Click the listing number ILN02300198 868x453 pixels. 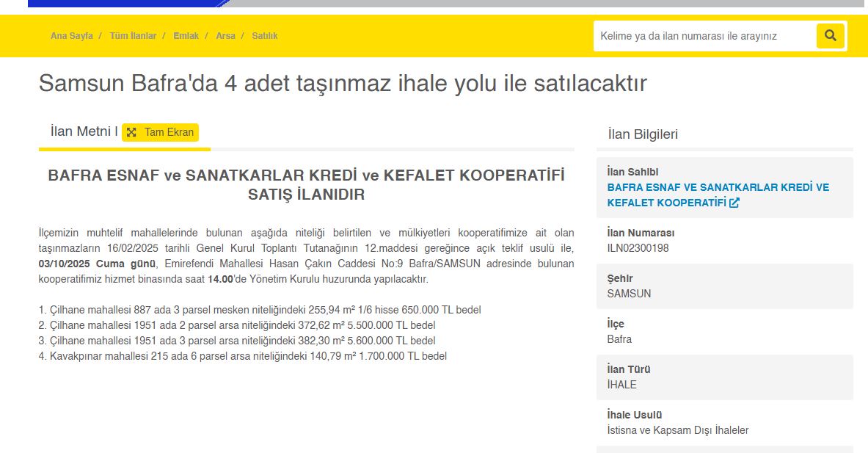coord(638,248)
